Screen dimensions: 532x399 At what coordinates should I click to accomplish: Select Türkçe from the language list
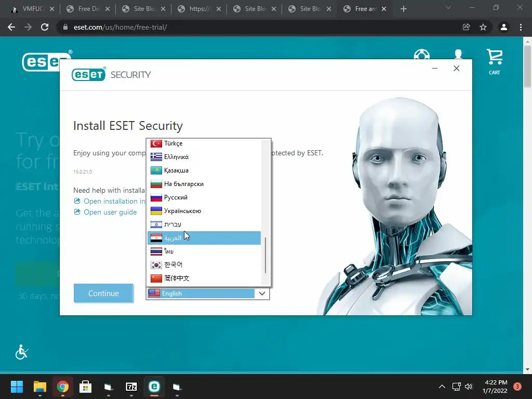click(x=204, y=143)
